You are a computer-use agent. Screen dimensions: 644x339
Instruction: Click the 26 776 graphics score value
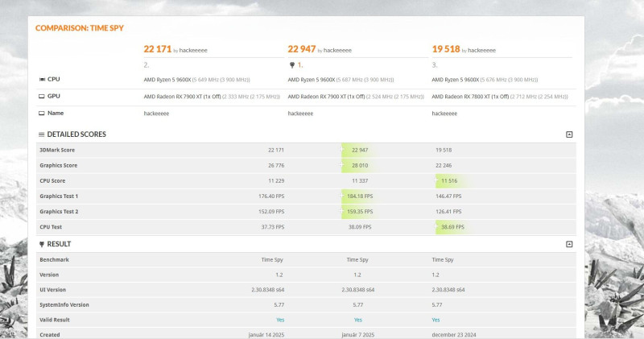click(276, 165)
